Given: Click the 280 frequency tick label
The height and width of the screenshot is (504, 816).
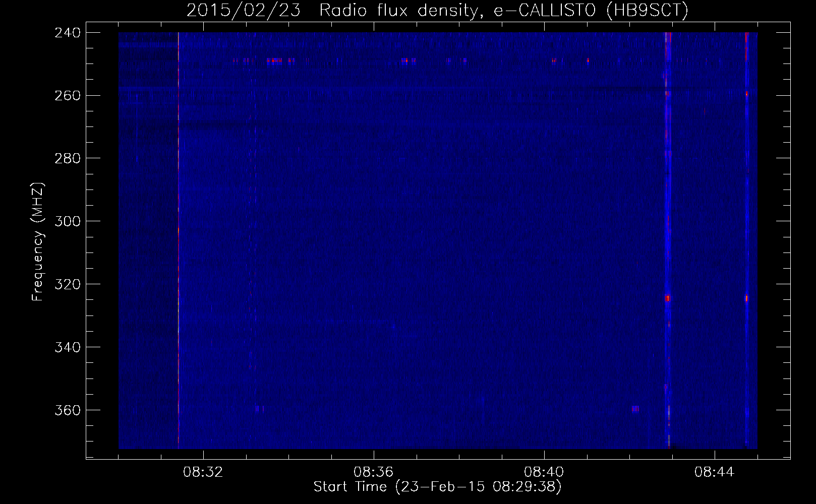Looking at the screenshot, I should coord(68,158).
